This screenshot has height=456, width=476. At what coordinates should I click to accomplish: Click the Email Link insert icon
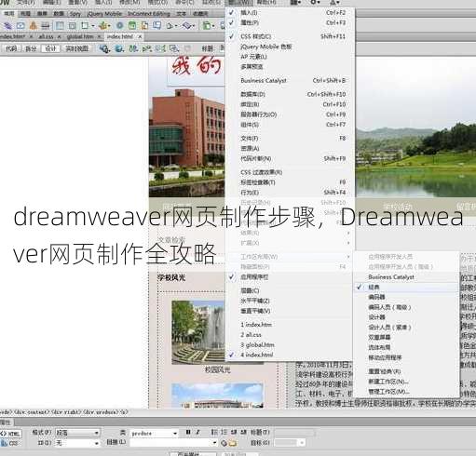click(20, 25)
